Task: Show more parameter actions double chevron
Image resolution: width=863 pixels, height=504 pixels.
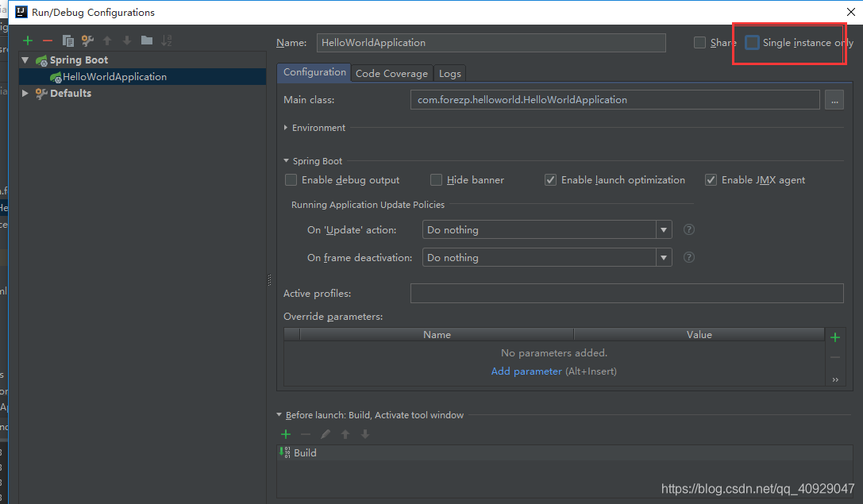Action: (835, 379)
